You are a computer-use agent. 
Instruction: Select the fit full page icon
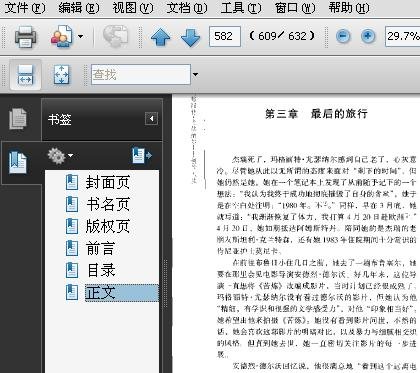pos(62,75)
